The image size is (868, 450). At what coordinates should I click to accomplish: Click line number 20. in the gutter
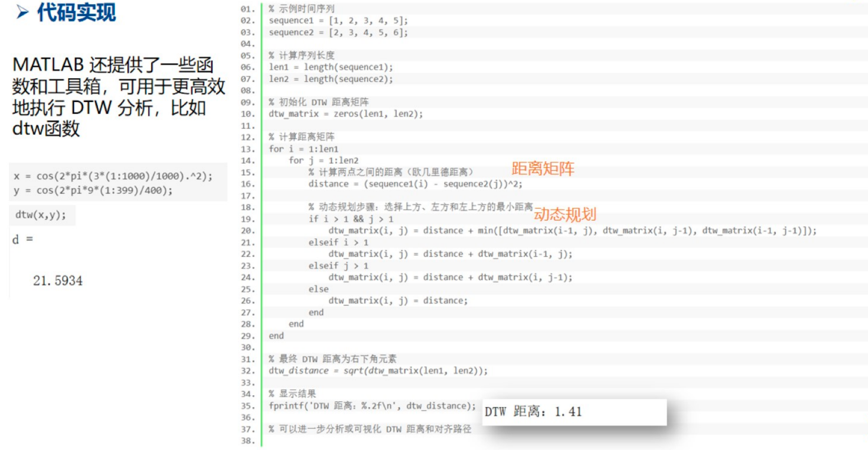247,231
